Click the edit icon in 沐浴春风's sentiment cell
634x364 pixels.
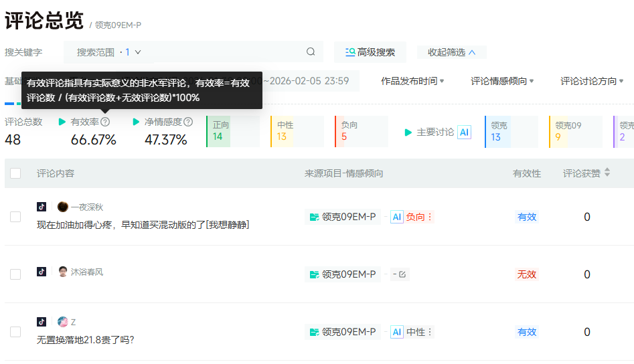click(403, 274)
